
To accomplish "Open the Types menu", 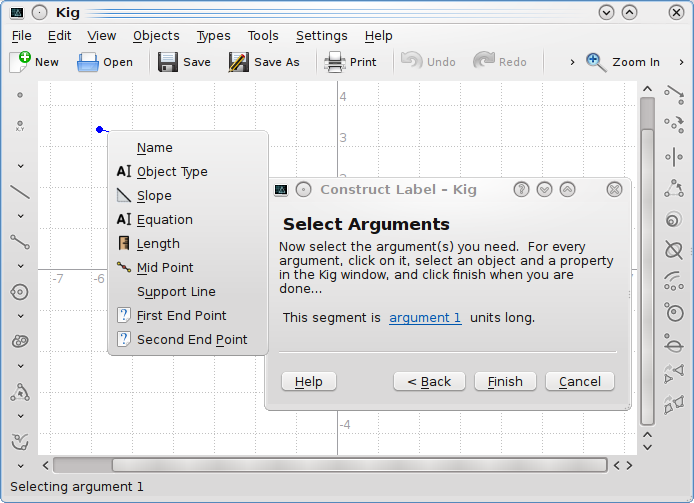I will coord(213,36).
